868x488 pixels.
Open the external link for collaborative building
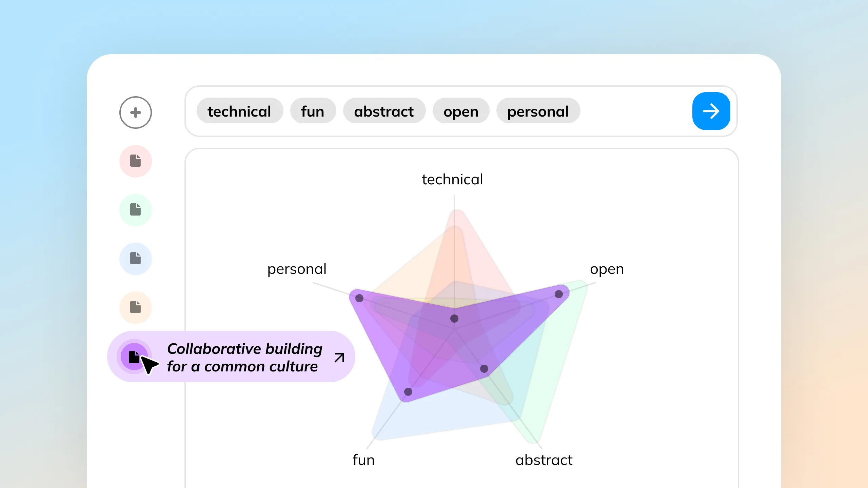(x=339, y=357)
